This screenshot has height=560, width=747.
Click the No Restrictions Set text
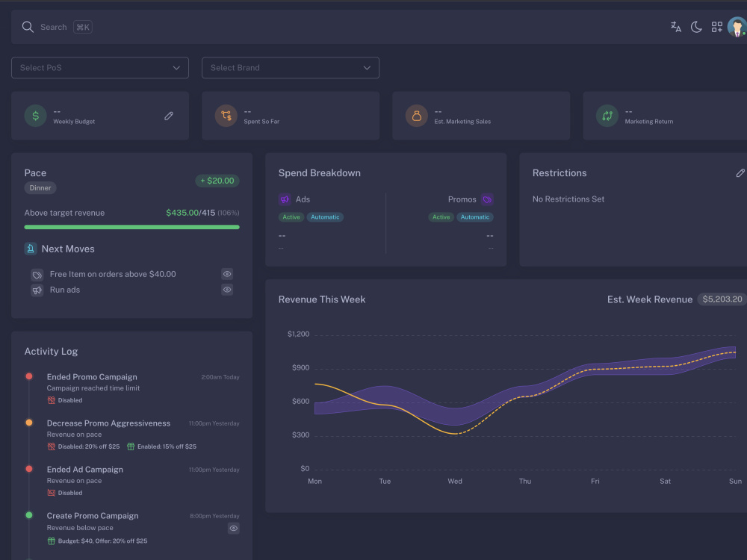point(568,199)
